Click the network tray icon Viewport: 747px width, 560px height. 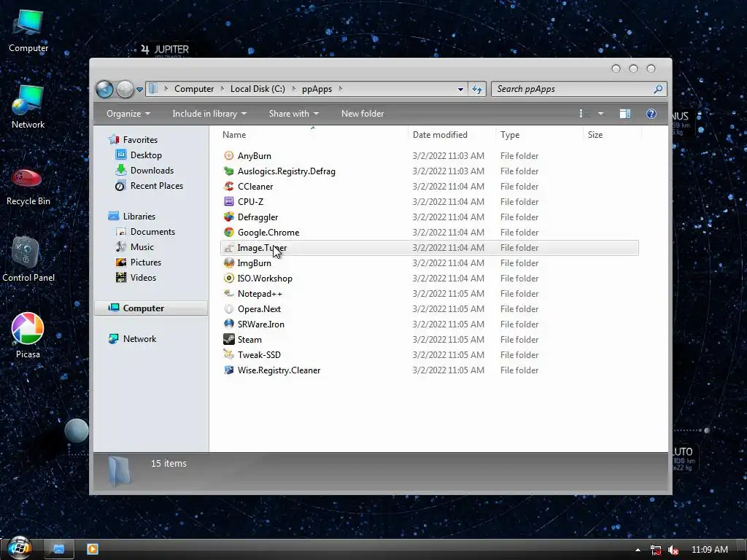656,550
